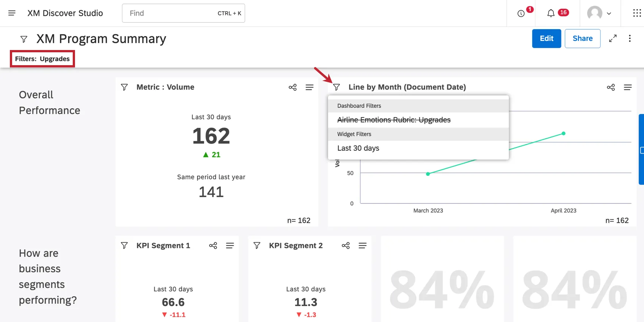Click the Share button

pos(583,39)
